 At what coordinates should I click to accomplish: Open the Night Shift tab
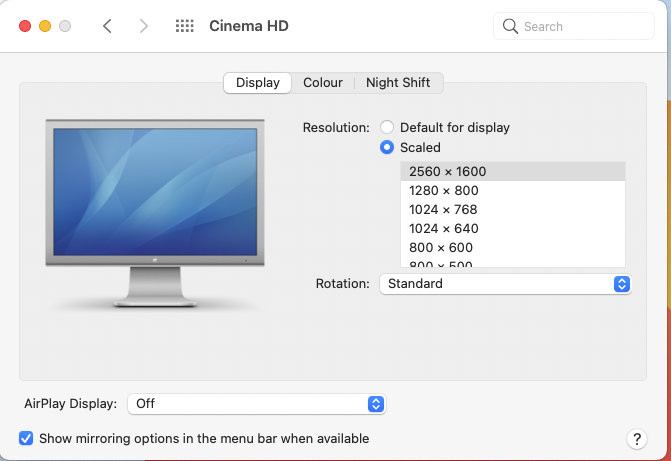click(x=398, y=83)
